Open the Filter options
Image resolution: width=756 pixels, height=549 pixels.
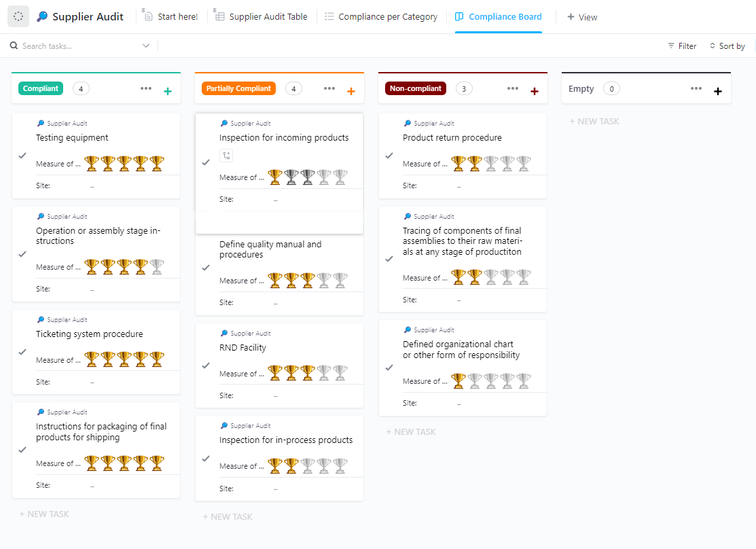click(x=681, y=46)
